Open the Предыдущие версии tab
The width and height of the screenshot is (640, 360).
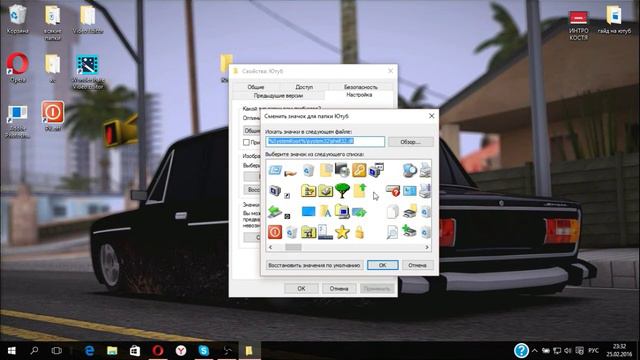(x=278, y=96)
